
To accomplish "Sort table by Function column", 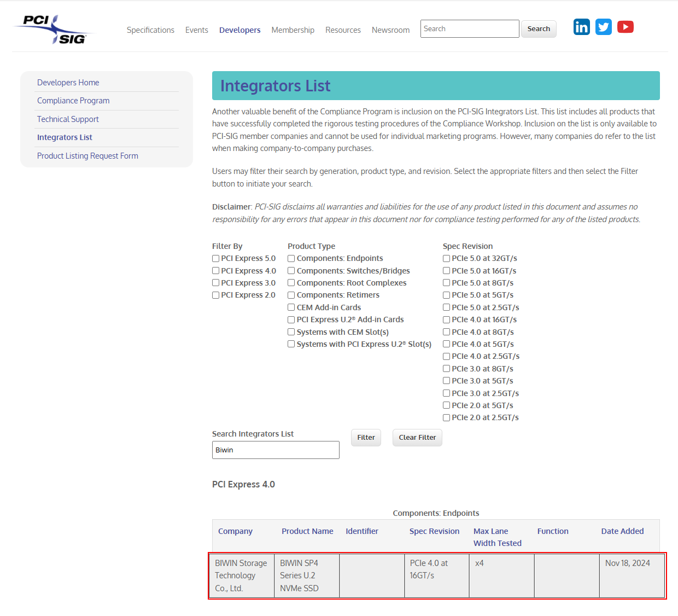I will pyautogui.click(x=553, y=531).
